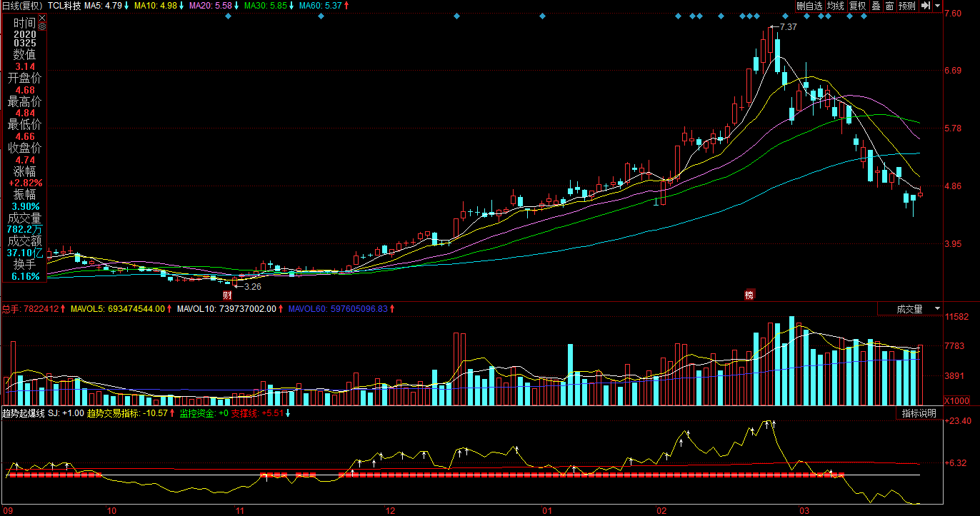Click the 振幅 3.90% value

point(25,206)
